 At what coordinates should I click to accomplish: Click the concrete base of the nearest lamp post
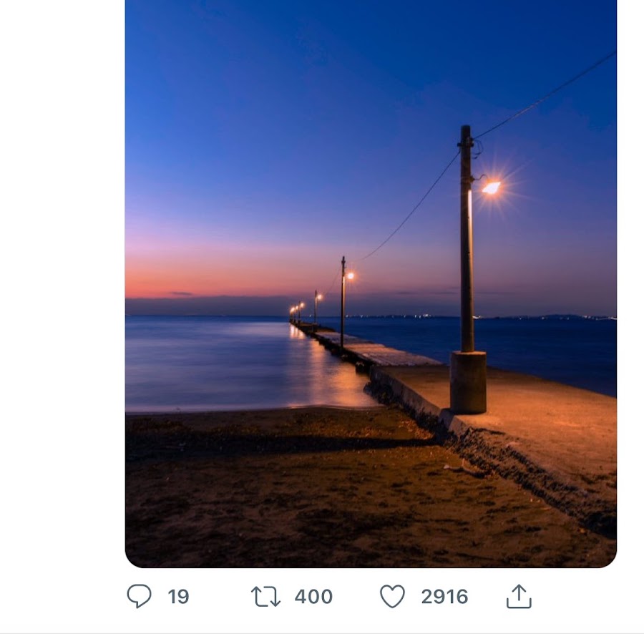point(468,381)
